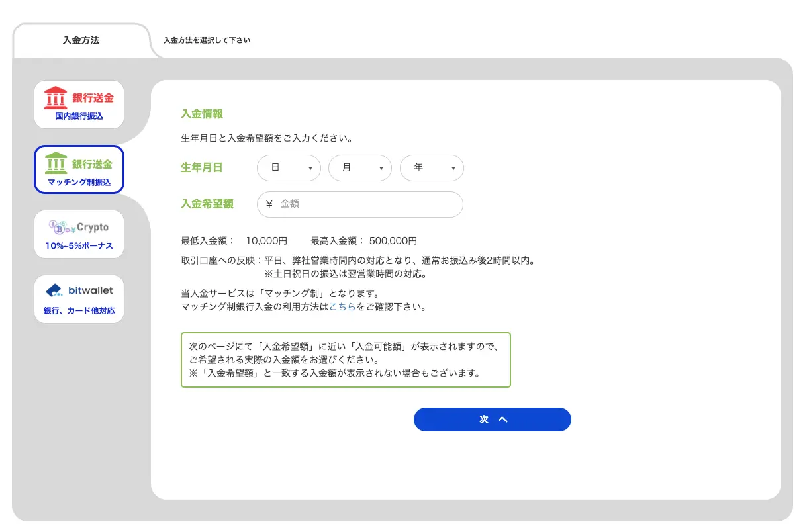Choose the Crypto deposit method
805x532 pixels.
click(79, 234)
